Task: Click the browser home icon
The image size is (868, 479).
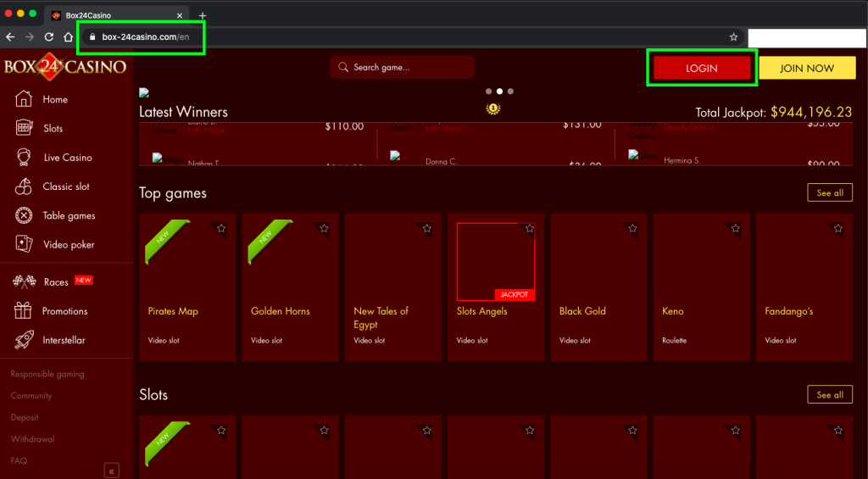Action: pyautogui.click(x=68, y=37)
